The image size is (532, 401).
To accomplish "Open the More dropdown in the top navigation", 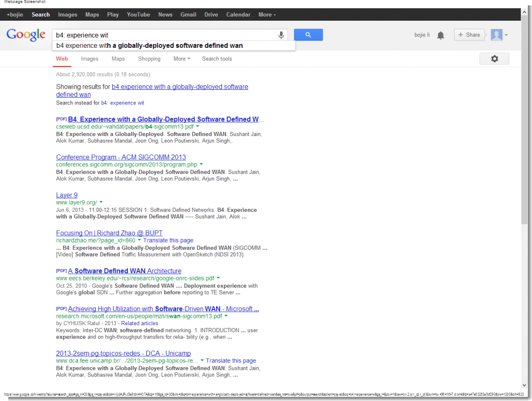I will click(267, 15).
